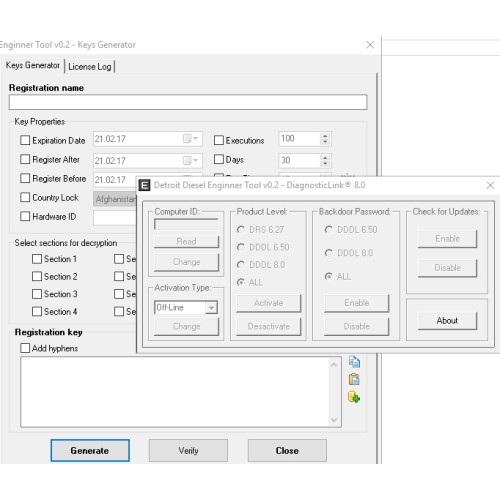Enable the Hardware ID checkbox
Screen dimensions: 500x500
pyautogui.click(x=25, y=216)
